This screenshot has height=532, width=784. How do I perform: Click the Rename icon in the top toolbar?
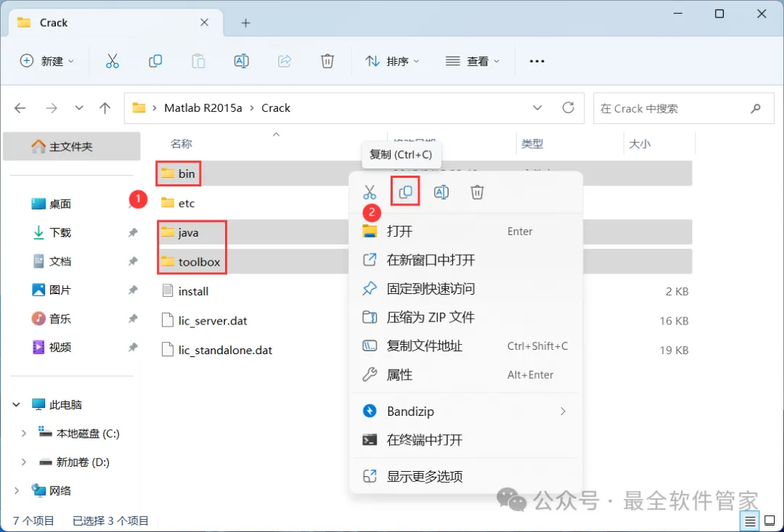click(242, 61)
